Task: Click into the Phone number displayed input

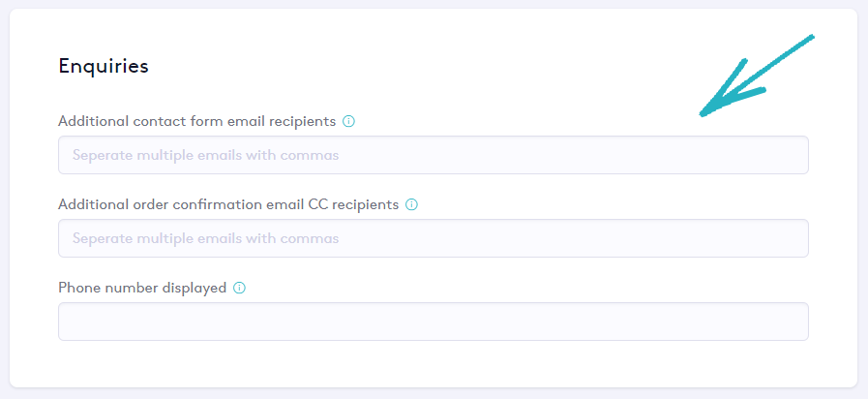Action: [433, 322]
